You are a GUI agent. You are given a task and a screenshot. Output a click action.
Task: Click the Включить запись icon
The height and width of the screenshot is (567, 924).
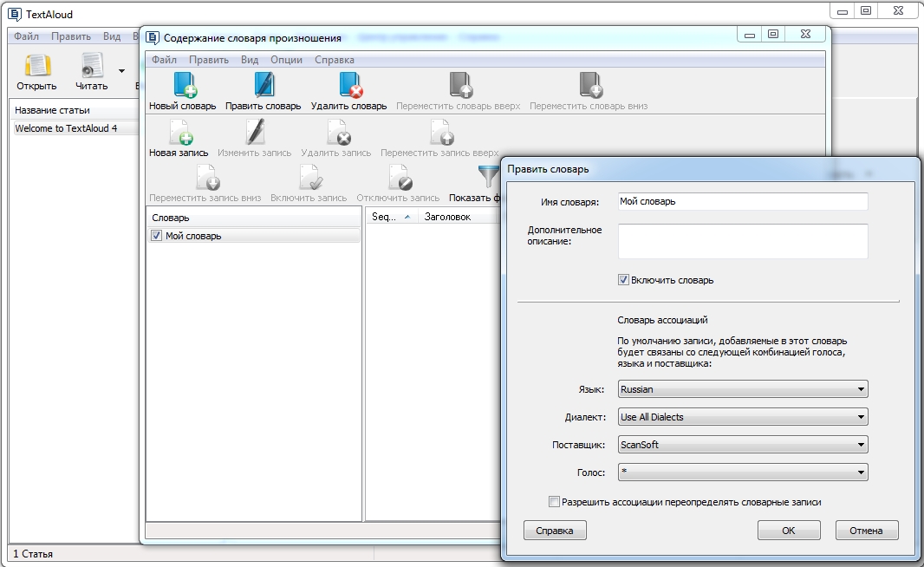[x=310, y=177]
